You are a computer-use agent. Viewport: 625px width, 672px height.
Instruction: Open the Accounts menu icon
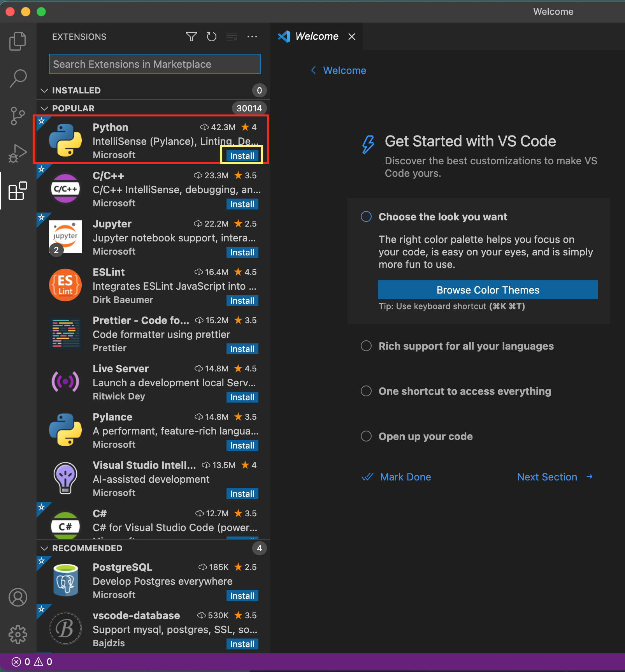(x=18, y=597)
